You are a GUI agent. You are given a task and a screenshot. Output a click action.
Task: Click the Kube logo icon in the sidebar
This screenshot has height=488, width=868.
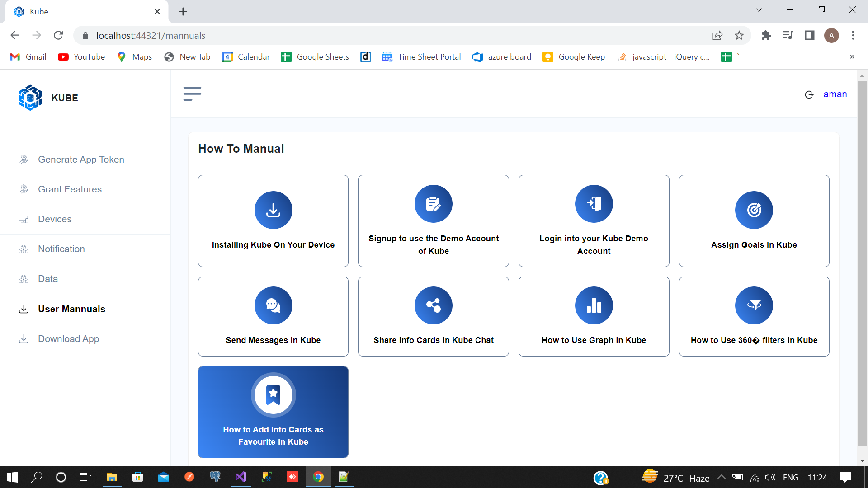tap(30, 98)
